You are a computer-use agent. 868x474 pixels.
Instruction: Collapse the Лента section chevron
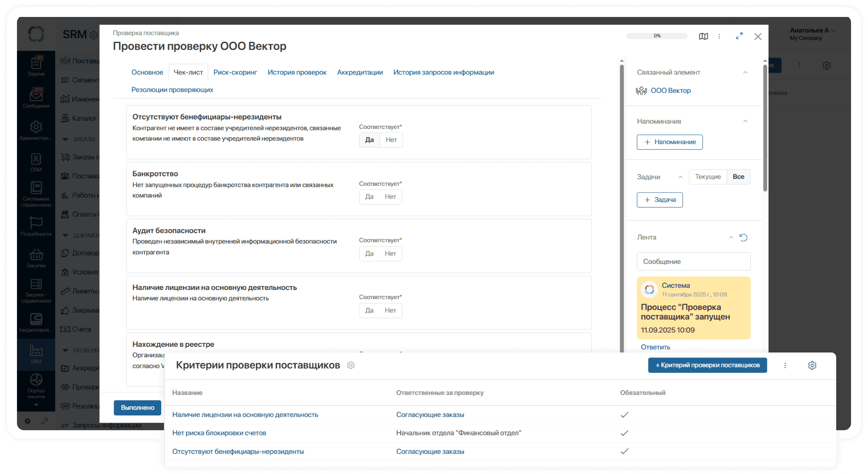coord(731,237)
